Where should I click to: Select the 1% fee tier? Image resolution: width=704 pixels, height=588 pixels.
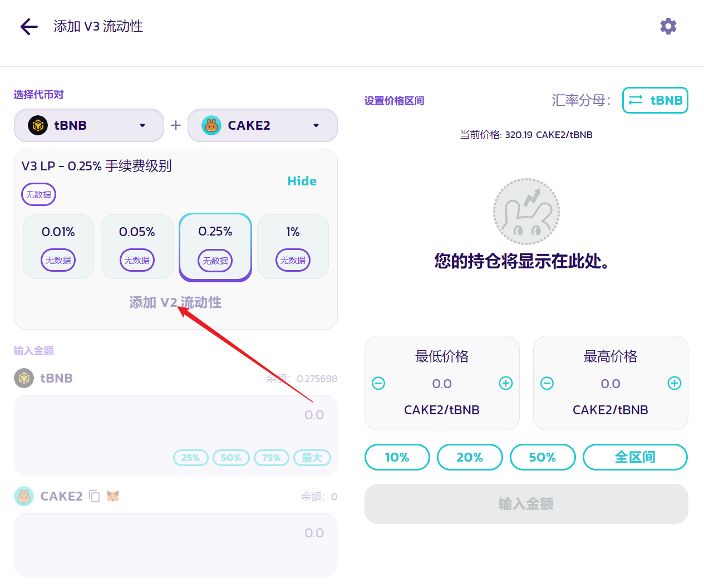pos(293,246)
